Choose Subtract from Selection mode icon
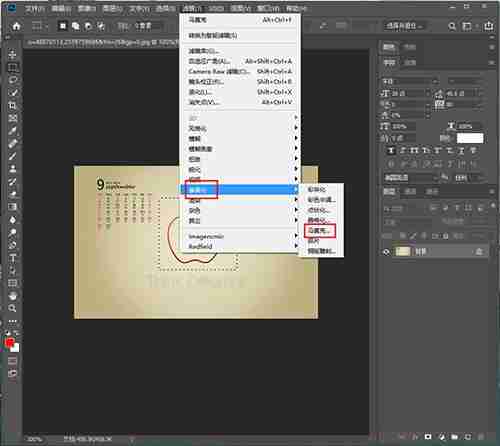The height and width of the screenshot is (446, 500). coord(88,26)
